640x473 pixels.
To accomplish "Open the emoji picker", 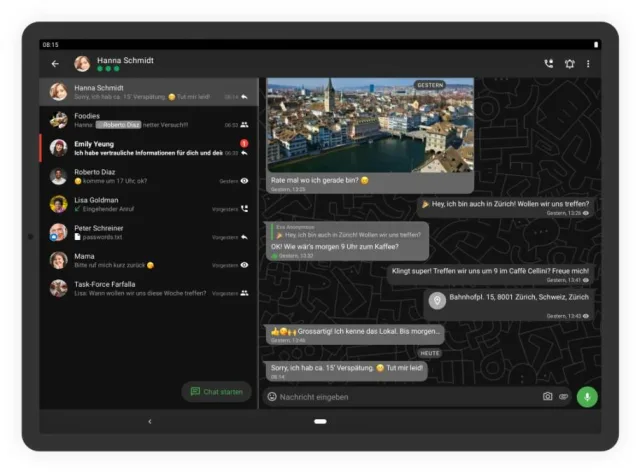I will point(272,397).
